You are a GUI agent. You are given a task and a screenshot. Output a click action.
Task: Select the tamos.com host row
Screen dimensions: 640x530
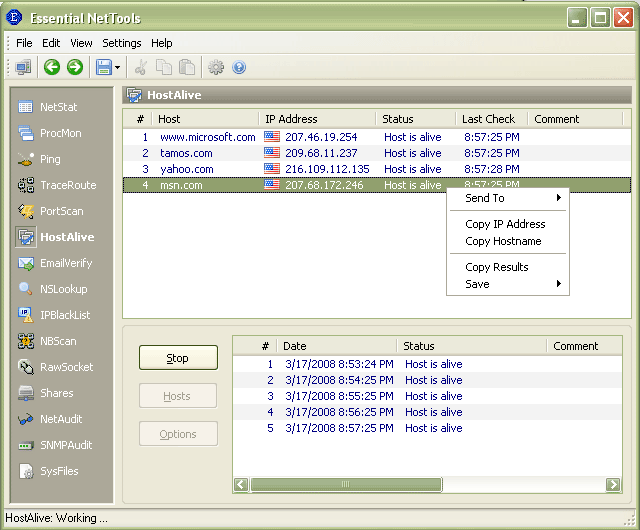(x=377, y=153)
